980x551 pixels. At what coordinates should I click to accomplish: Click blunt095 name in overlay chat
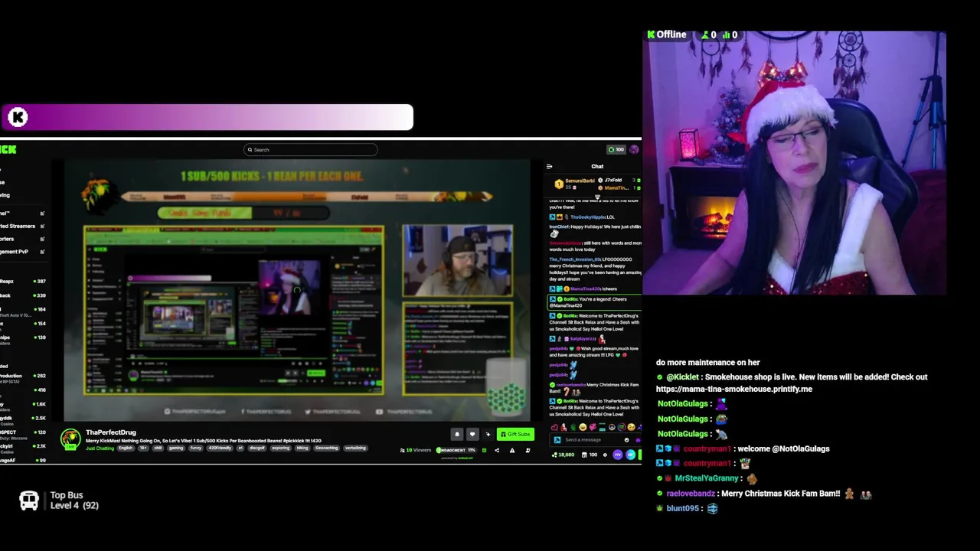click(683, 508)
